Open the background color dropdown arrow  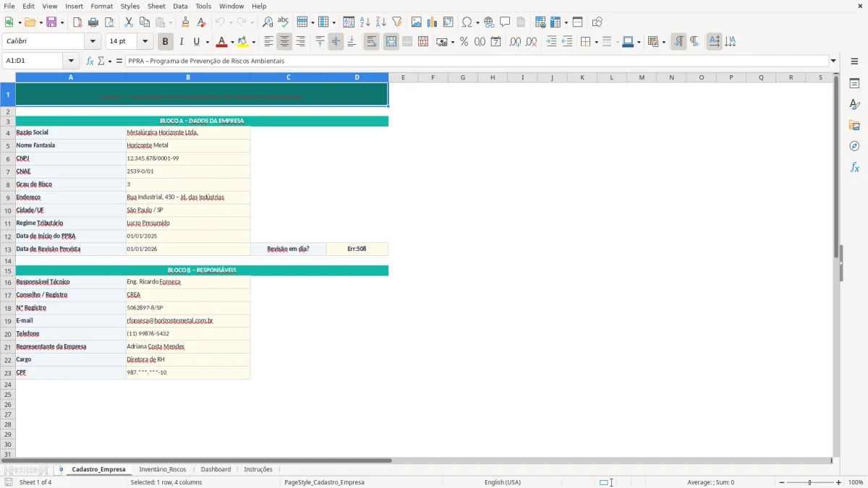253,42
